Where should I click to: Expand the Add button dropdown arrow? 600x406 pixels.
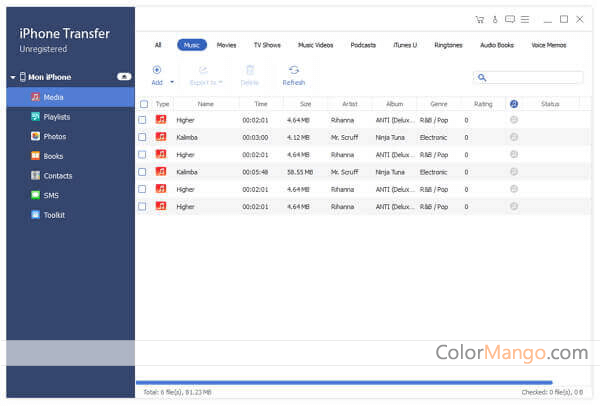click(x=172, y=82)
